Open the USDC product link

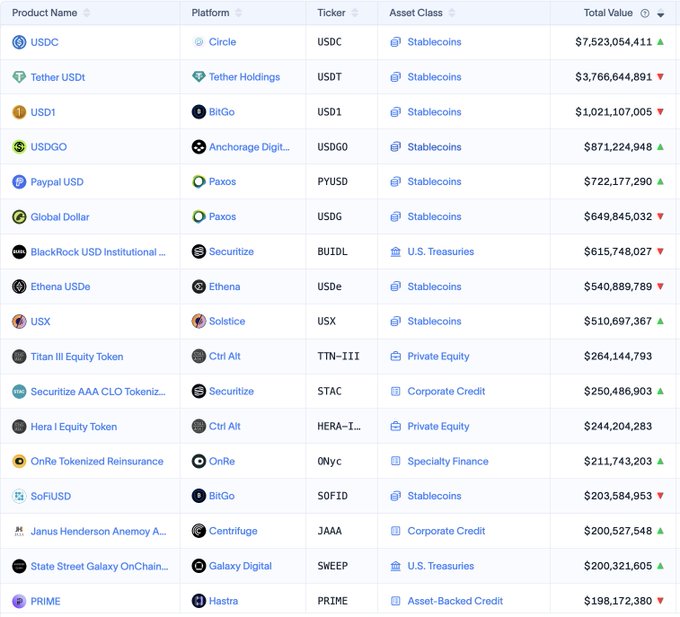coord(44,42)
